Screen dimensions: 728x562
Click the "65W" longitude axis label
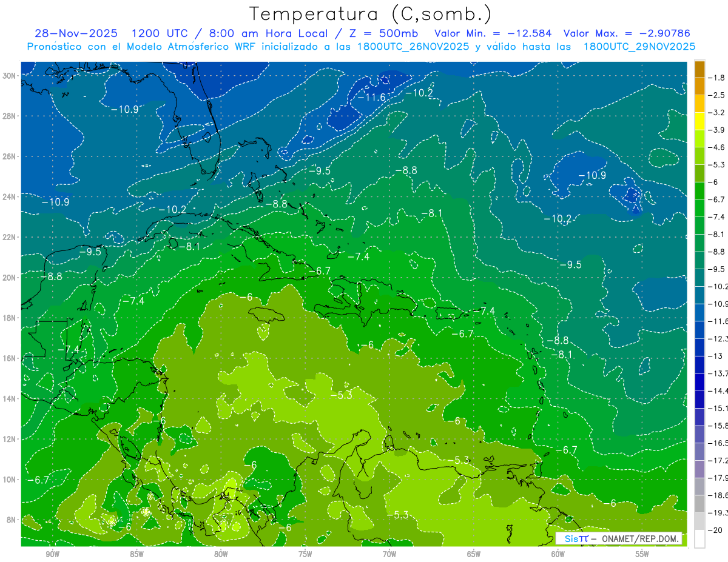point(474,554)
